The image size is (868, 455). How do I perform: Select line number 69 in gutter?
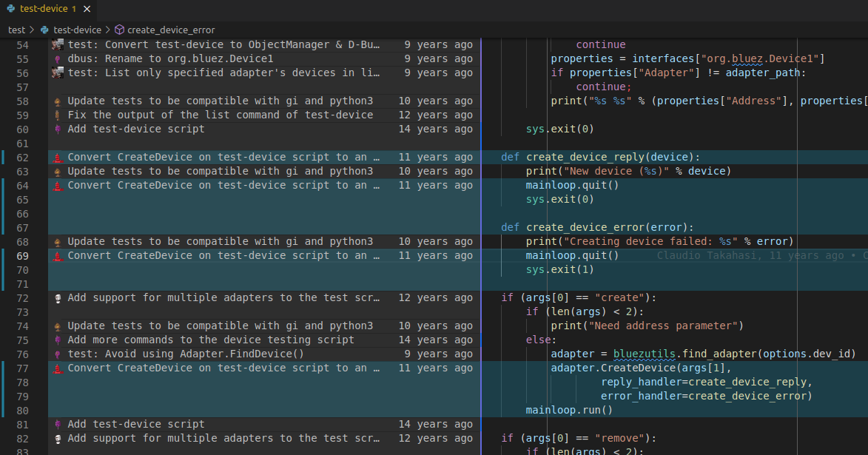(x=23, y=256)
